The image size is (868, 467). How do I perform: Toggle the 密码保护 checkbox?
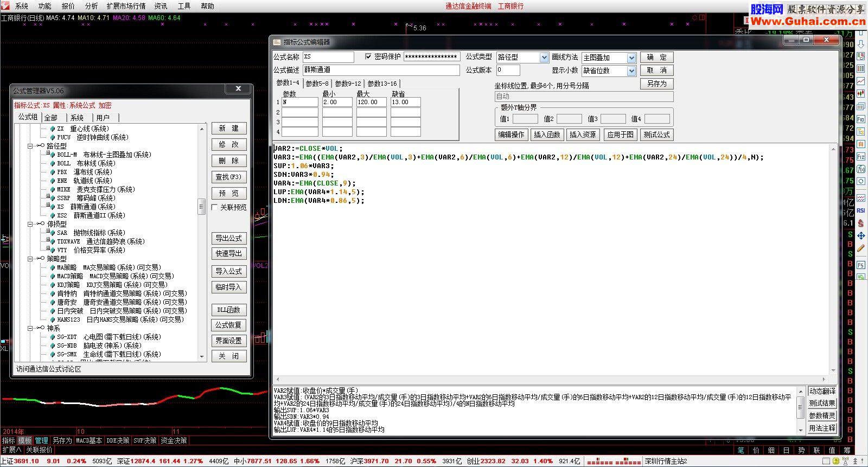tap(368, 56)
